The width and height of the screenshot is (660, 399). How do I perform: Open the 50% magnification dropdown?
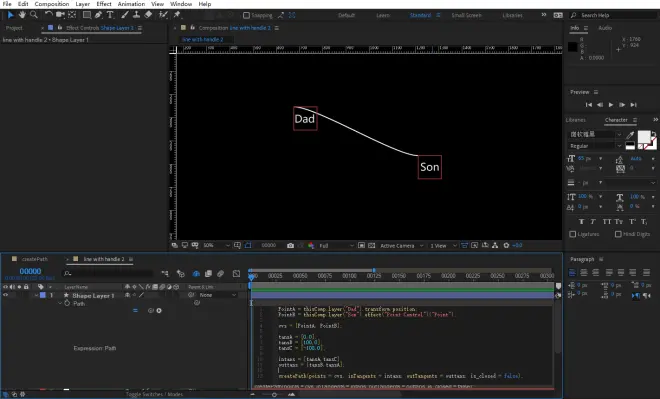tap(217, 245)
